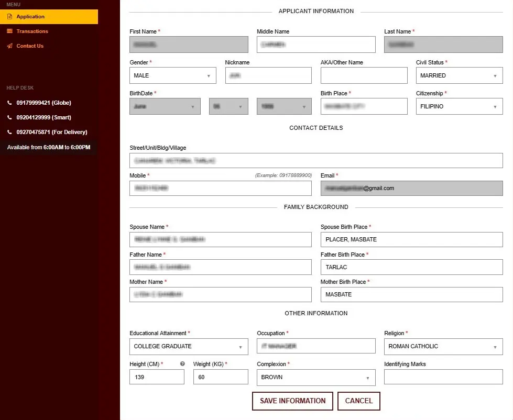Open the Citizenship dropdown
513x420 pixels.
tap(494, 106)
